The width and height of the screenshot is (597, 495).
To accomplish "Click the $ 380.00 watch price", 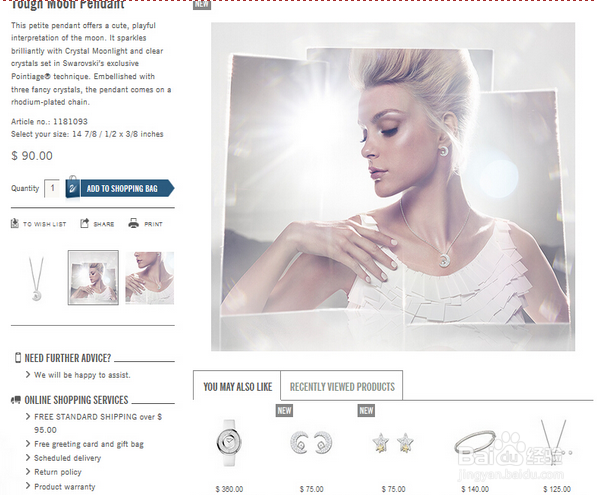I will pos(229,489).
